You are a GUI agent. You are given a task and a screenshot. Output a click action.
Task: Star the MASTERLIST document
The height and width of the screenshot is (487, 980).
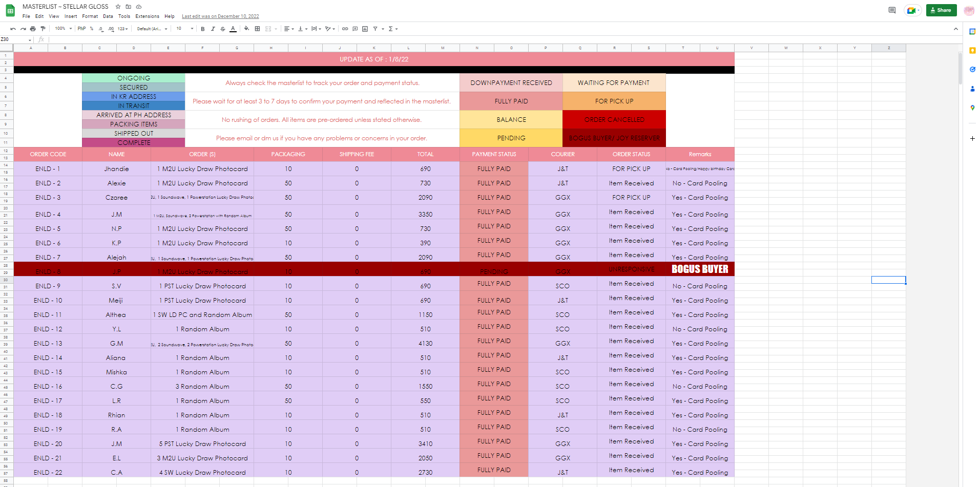tap(118, 7)
